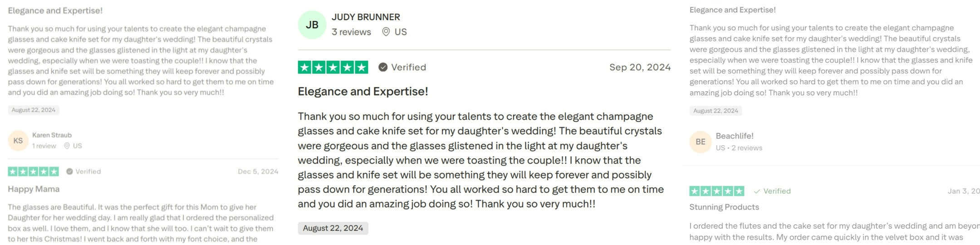This screenshot has width=980, height=245.
Task: Click Verified badge icon in Judy Brunner's review
Action: tap(383, 67)
